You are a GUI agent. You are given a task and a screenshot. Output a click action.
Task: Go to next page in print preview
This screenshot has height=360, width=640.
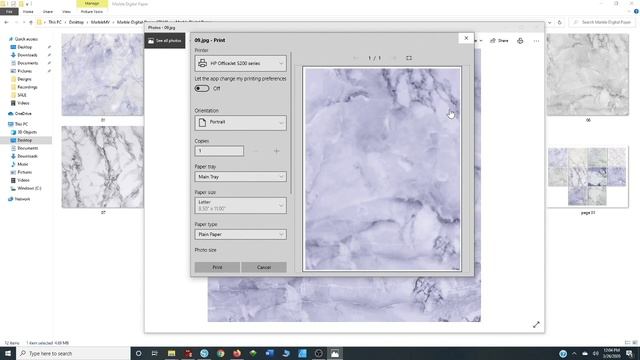pyautogui.click(x=394, y=58)
